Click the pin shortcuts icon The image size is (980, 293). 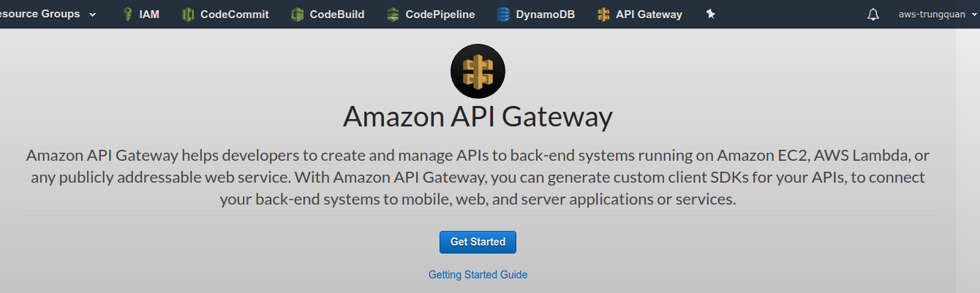(x=710, y=14)
